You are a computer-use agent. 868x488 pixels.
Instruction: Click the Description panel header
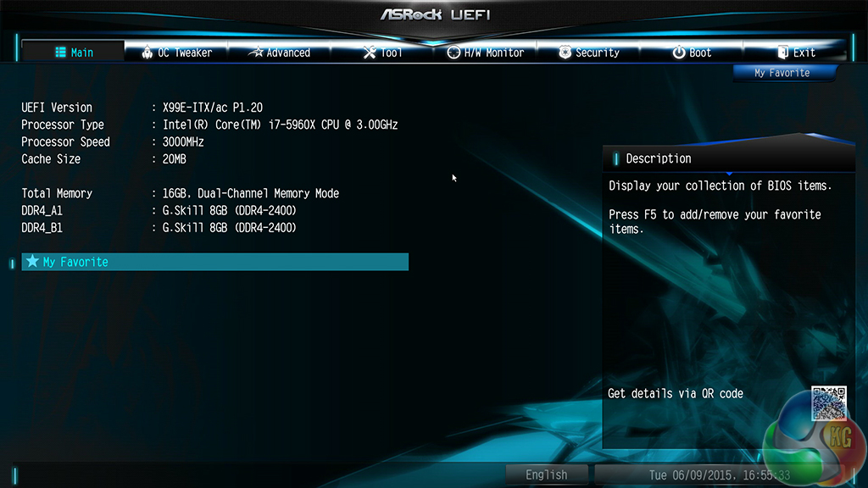click(728, 158)
